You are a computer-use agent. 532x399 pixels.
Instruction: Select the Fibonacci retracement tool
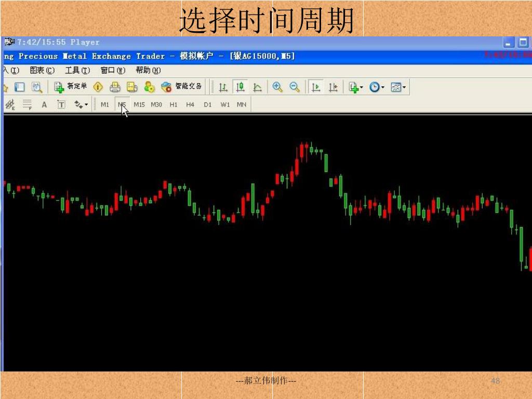click(27, 104)
